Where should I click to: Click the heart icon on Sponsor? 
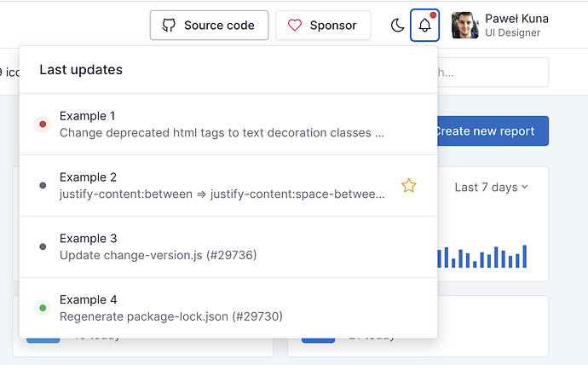pyautogui.click(x=295, y=26)
